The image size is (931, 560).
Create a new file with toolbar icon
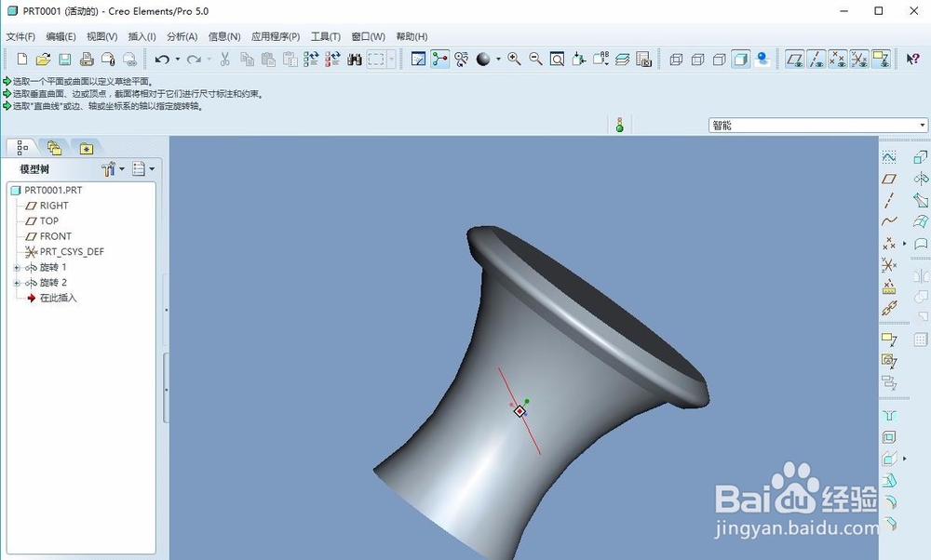click(x=22, y=60)
